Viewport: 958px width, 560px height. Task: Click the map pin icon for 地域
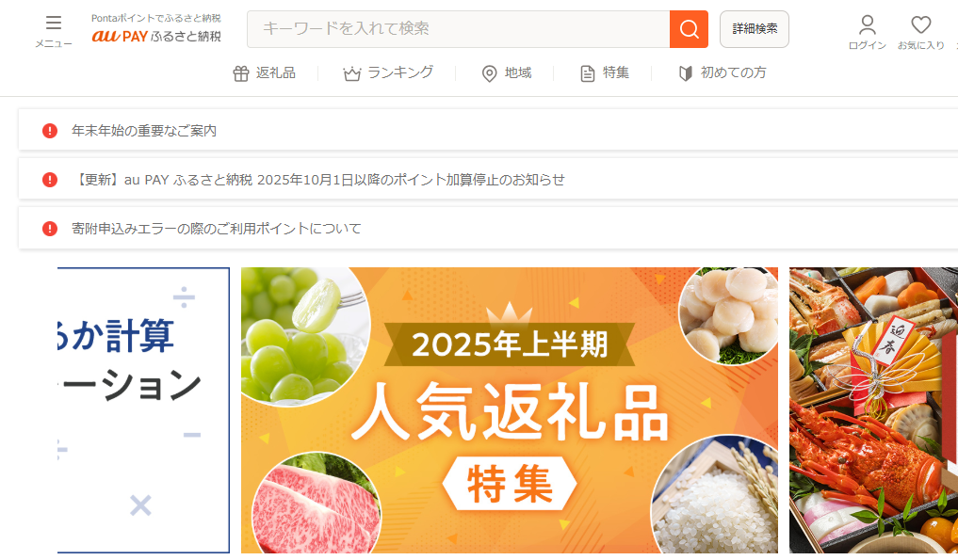[x=489, y=74]
